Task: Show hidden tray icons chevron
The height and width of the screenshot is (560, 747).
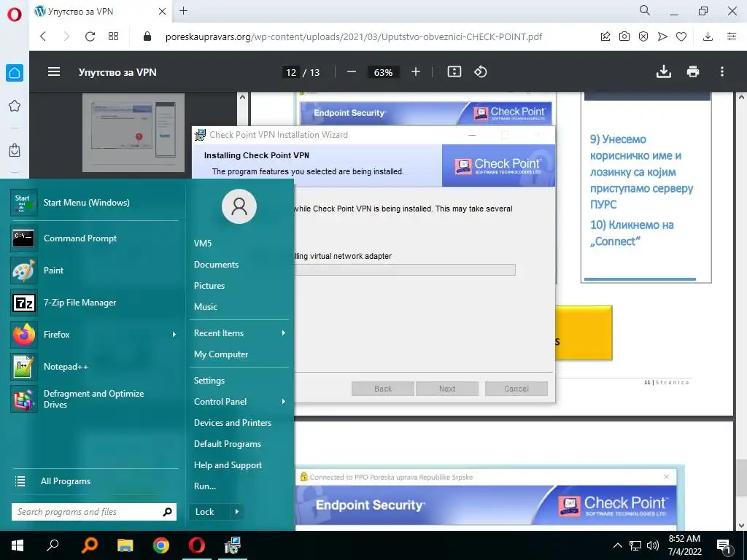Action: [x=617, y=545]
